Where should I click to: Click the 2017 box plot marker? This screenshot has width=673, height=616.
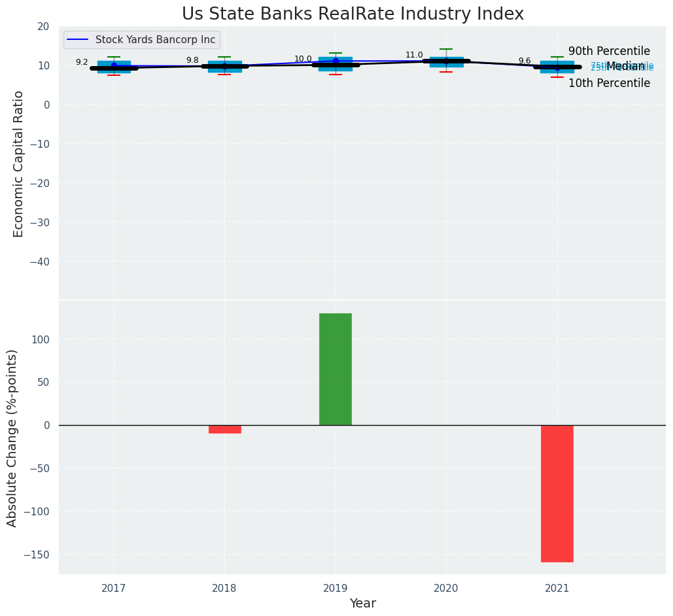[114, 67]
